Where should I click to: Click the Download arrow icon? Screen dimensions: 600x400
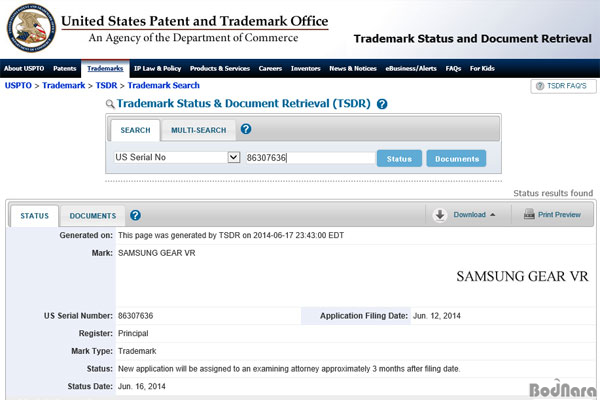point(440,215)
